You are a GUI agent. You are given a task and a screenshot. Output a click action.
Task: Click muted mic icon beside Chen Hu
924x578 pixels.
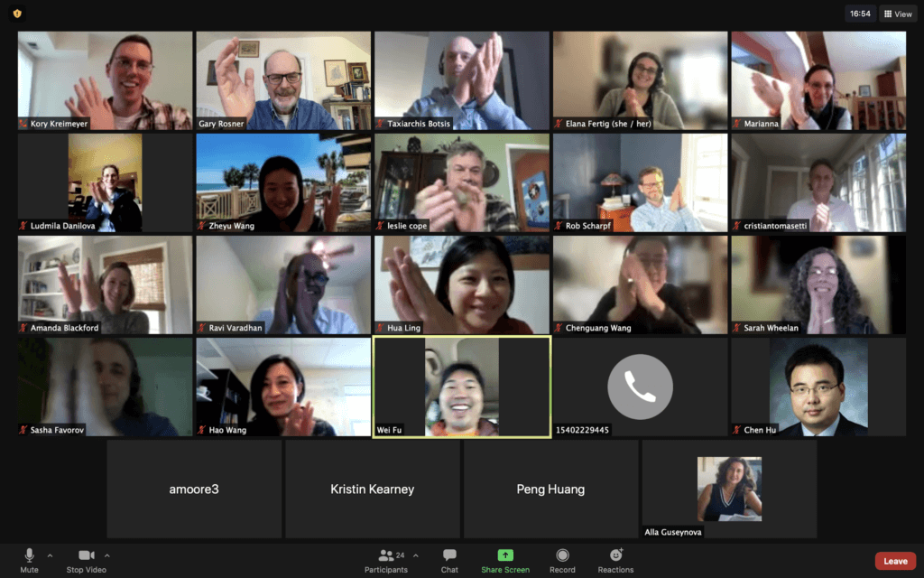tap(736, 430)
